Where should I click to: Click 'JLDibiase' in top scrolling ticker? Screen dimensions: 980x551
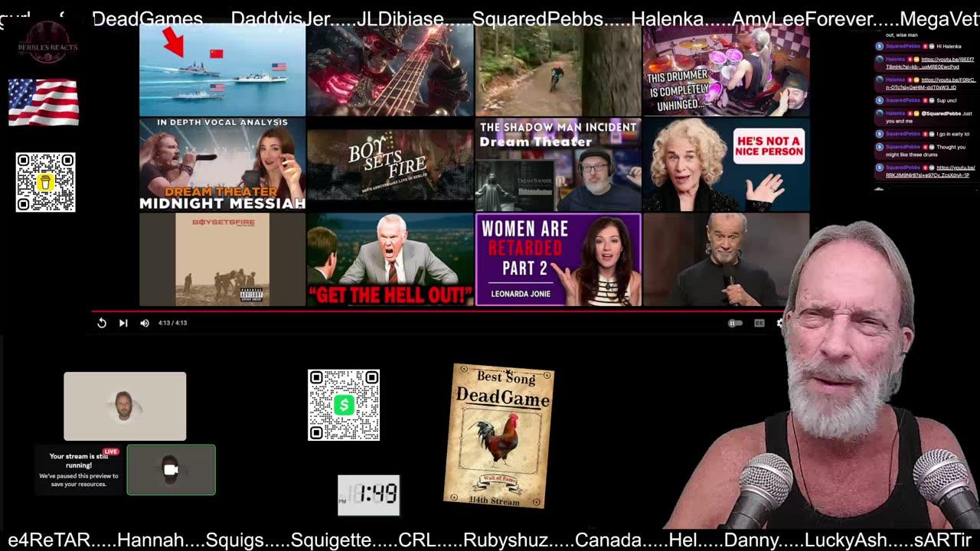pyautogui.click(x=400, y=19)
